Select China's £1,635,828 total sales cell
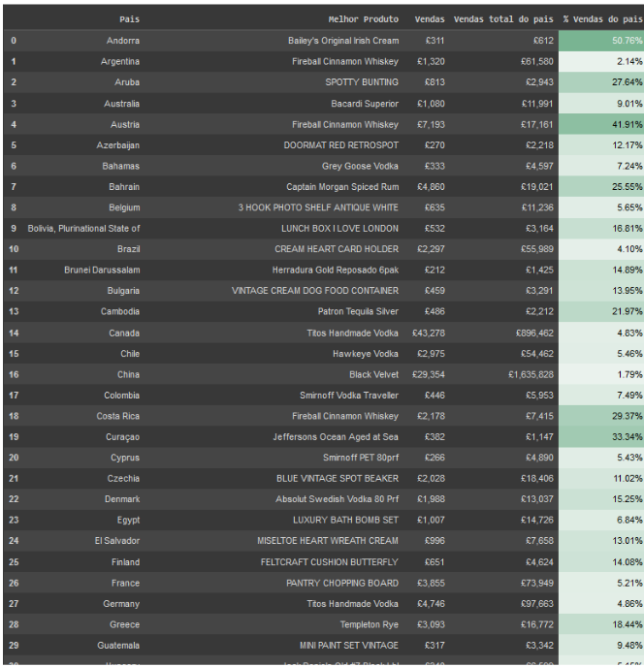Image resolution: width=644 pixels, height=667 pixels. 531,374
